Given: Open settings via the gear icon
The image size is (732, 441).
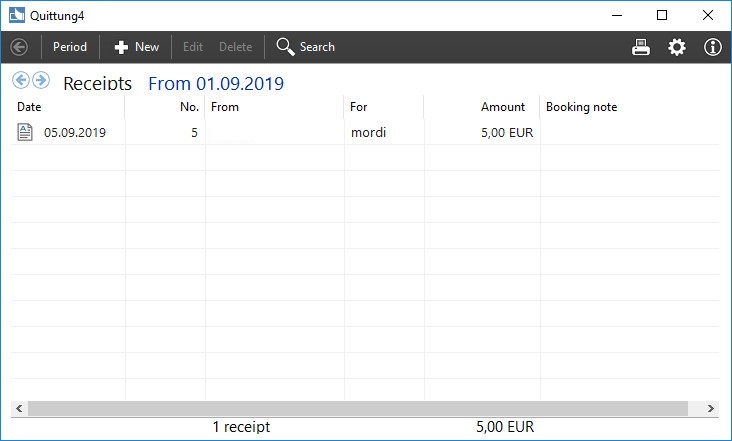Looking at the screenshot, I should pyautogui.click(x=676, y=47).
